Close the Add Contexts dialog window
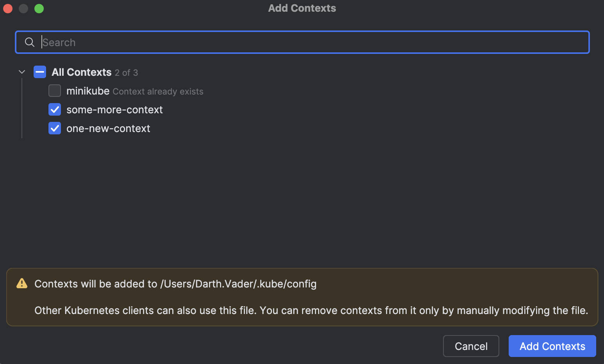Screen dimensions: 604x364 [x=8, y=9]
